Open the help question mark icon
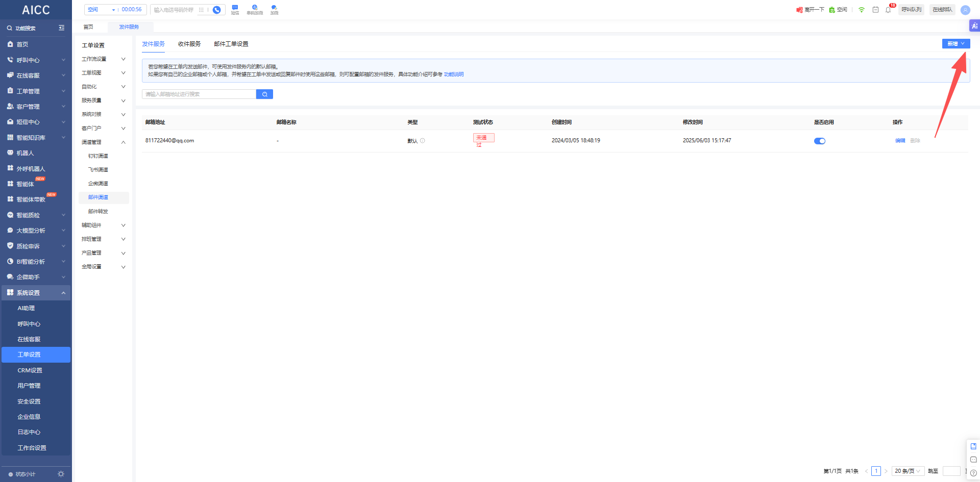The width and height of the screenshot is (980, 482). click(973, 473)
